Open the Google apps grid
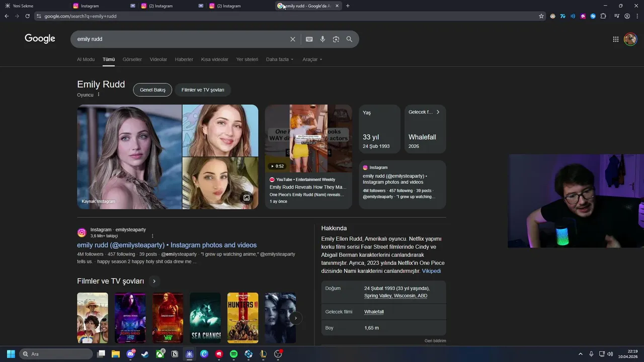The height and width of the screenshot is (362, 644). point(616,39)
